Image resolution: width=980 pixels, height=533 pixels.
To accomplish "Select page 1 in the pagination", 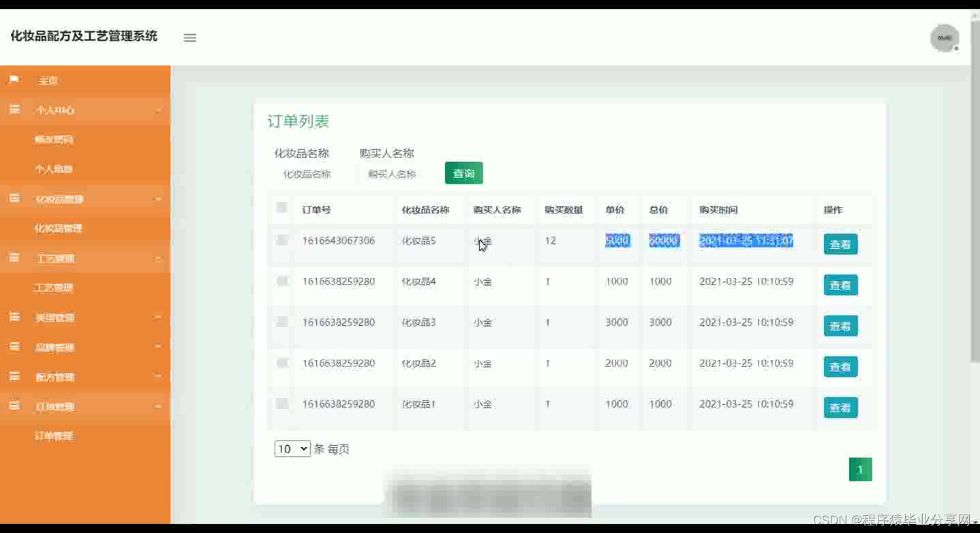I will [860, 469].
